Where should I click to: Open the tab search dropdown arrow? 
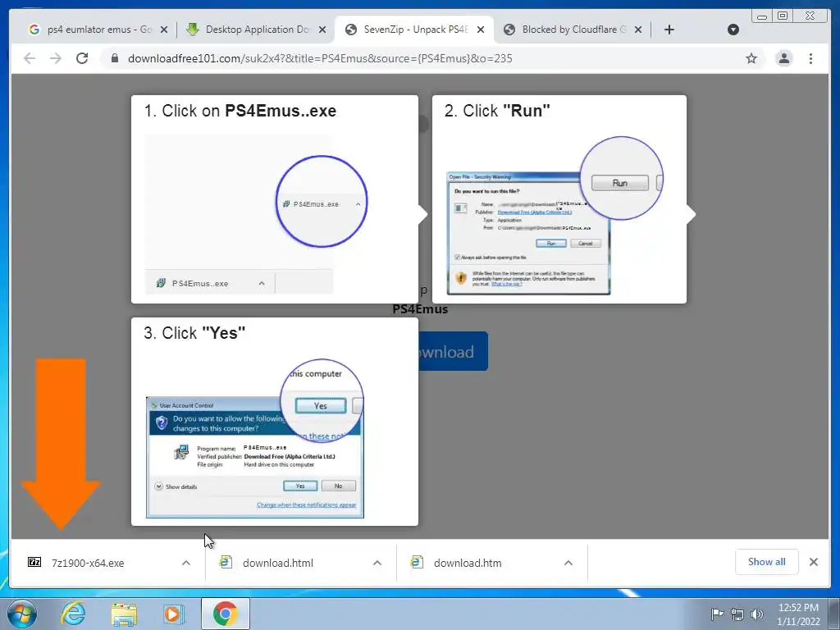coord(733,30)
